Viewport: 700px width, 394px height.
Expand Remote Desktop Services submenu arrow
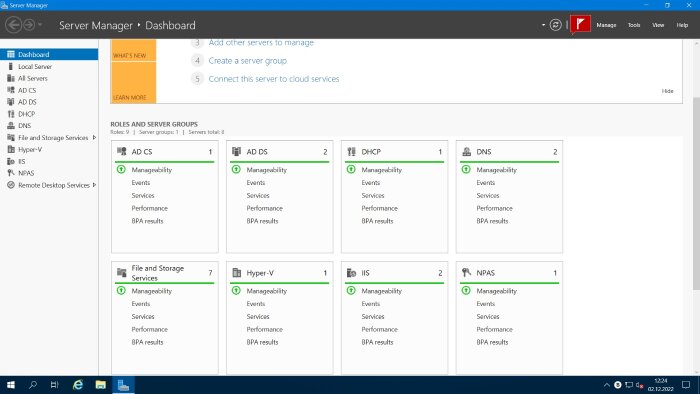pyautogui.click(x=94, y=185)
